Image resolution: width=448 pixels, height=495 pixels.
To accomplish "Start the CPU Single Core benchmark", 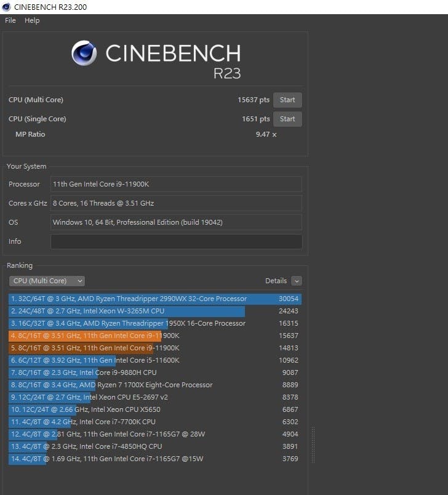I will (x=287, y=119).
